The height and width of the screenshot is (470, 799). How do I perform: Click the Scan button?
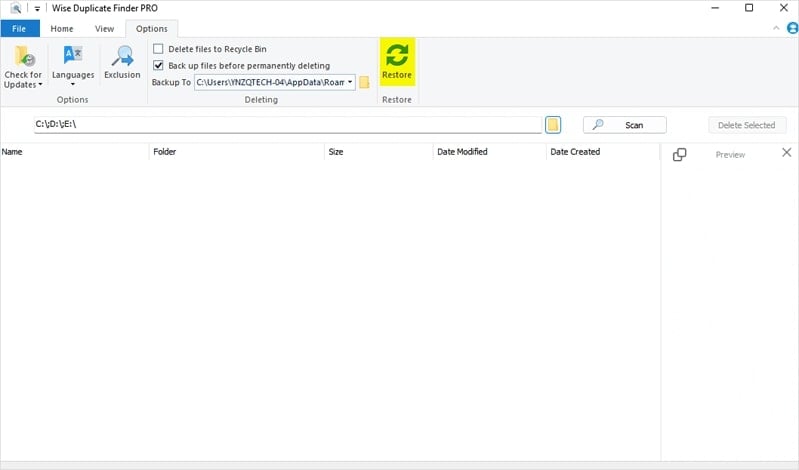point(625,125)
